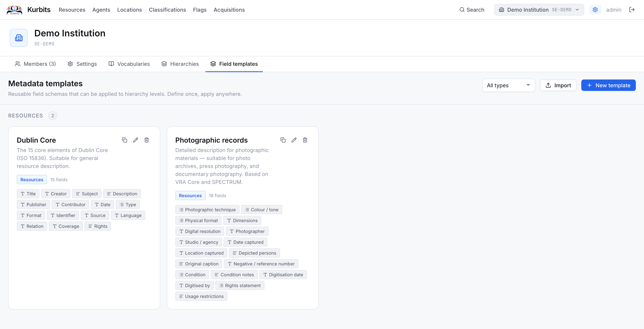Edit the Dublin Core template

point(136,140)
